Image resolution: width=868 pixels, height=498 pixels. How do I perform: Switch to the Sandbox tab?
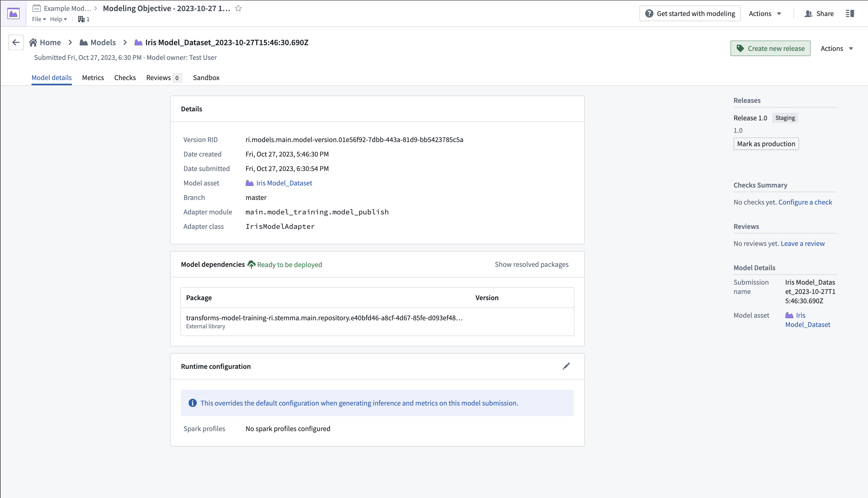[206, 78]
